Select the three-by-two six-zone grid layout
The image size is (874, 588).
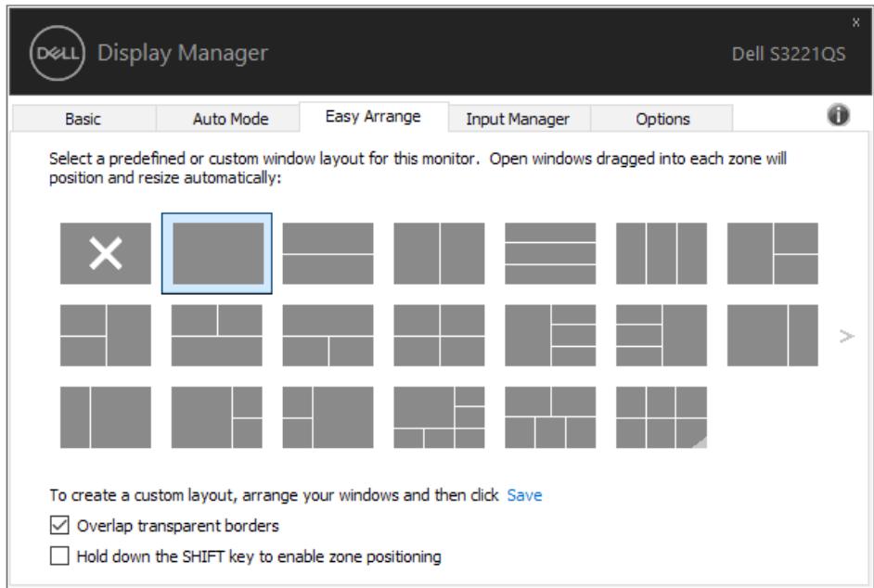662,417
